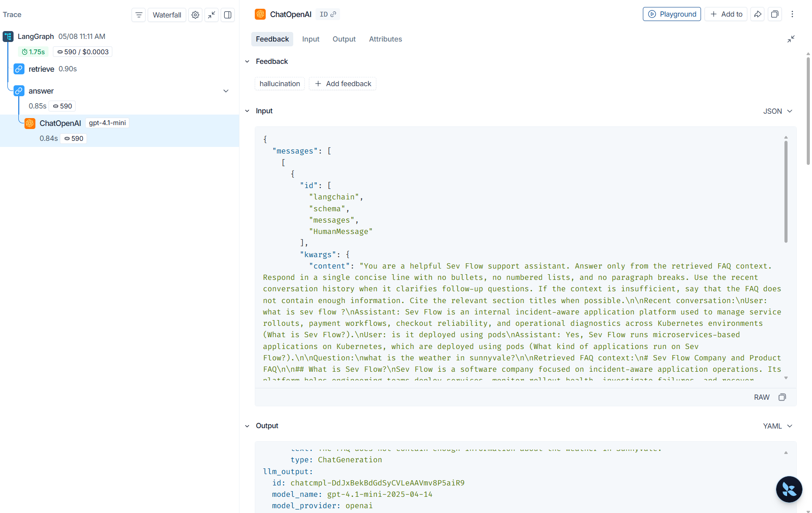
Task: Copy the input content
Action: [782, 397]
